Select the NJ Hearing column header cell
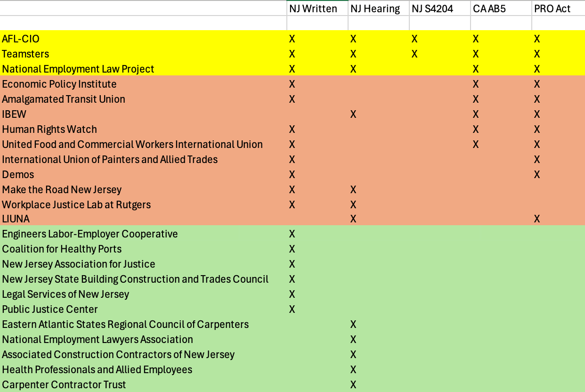 pos(378,8)
